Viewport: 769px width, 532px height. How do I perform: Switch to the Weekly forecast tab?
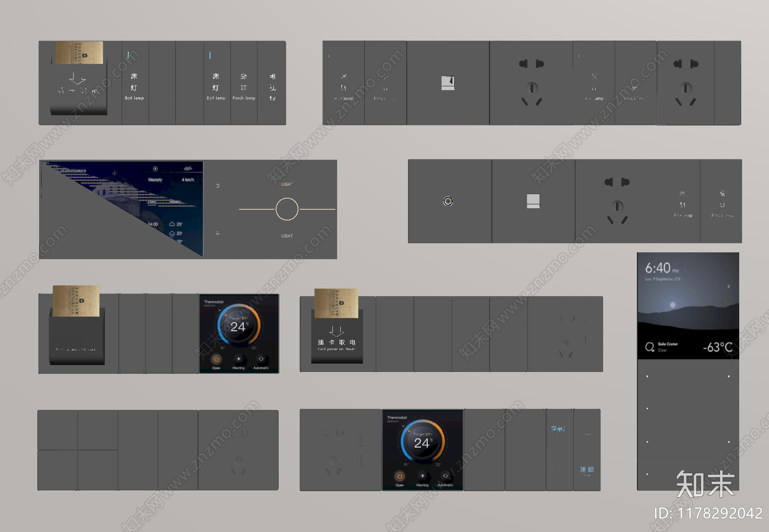[x=175, y=202]
